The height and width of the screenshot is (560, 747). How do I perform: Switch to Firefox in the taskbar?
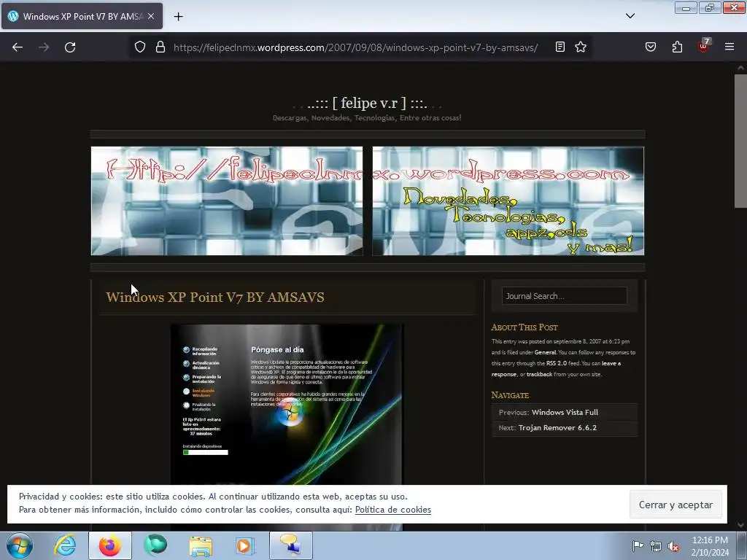click(x=110, y=545)
